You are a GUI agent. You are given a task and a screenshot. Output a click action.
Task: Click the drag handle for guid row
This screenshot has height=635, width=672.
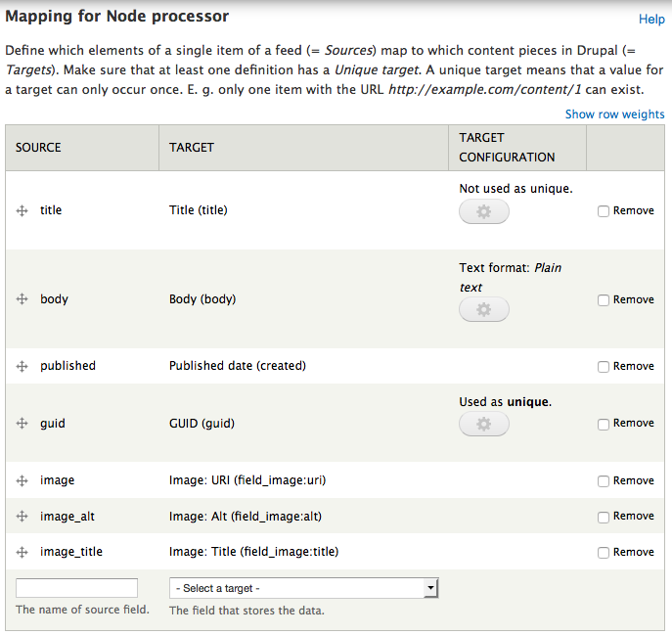click(22, 424)
